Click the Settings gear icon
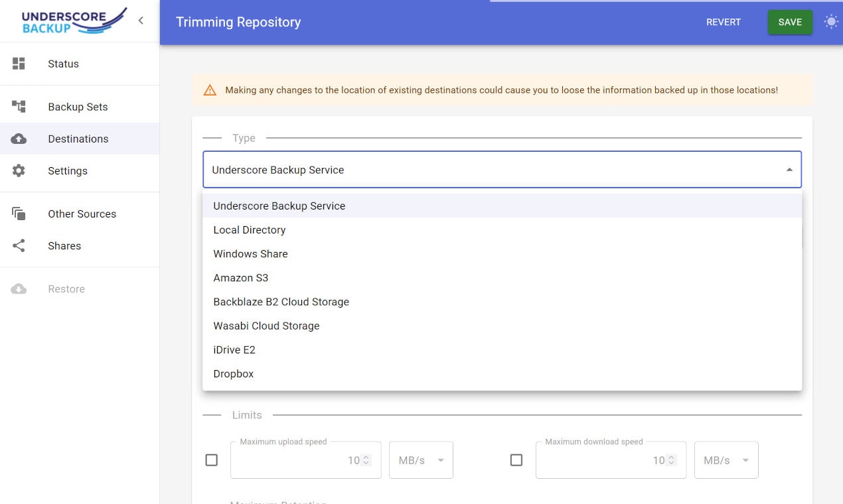The width and height of the screenshot is (843, 504). click(x=19, y=170)
